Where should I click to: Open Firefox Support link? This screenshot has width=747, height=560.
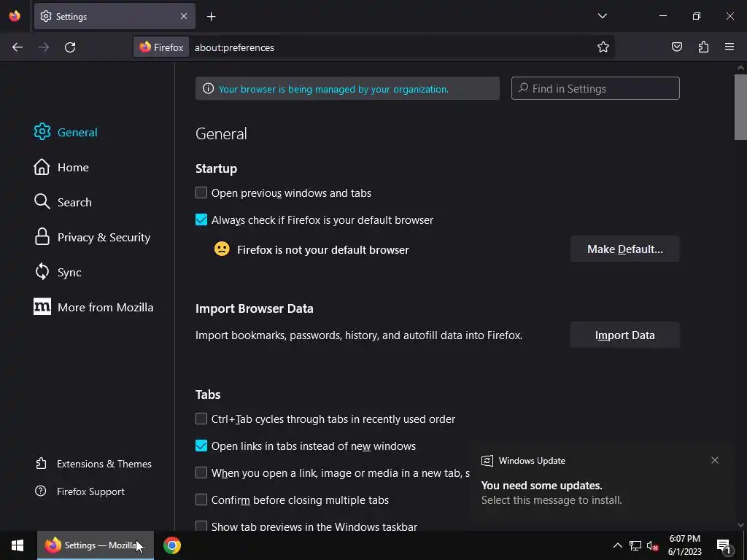click(80, 491)
